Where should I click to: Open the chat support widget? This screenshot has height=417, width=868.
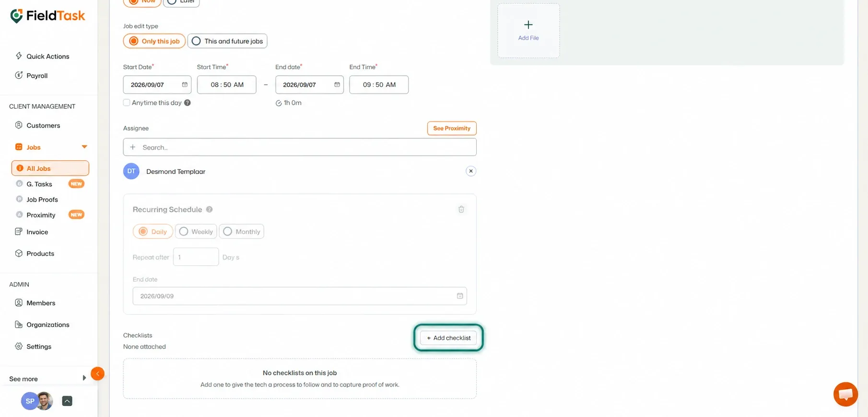coord(845,394)
